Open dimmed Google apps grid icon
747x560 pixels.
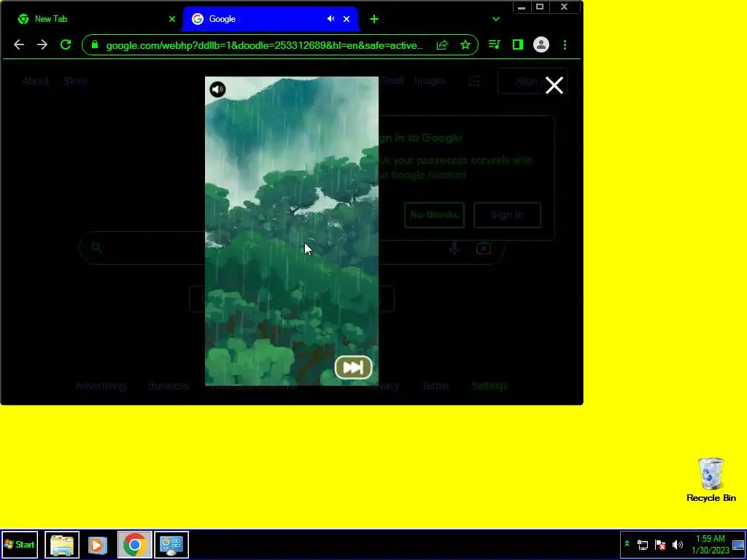(474, 81)
